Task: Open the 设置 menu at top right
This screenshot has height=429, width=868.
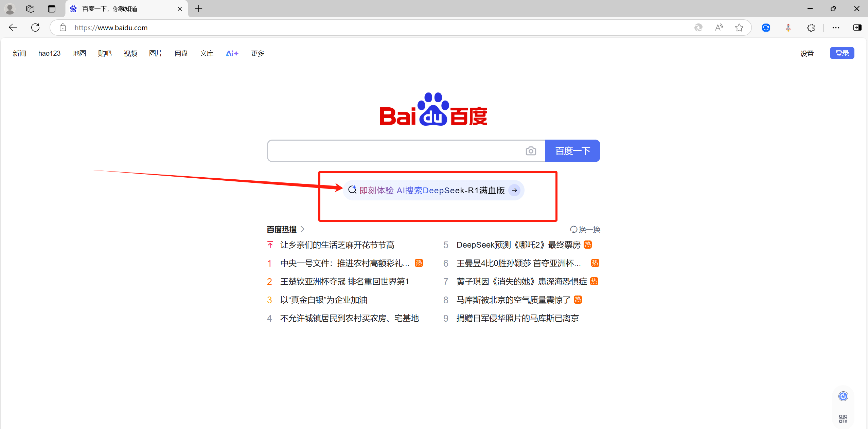Action: point(807,53)
